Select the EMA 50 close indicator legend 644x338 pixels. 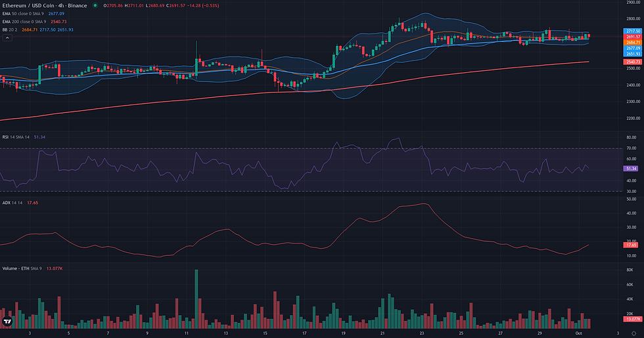[23, 14]
